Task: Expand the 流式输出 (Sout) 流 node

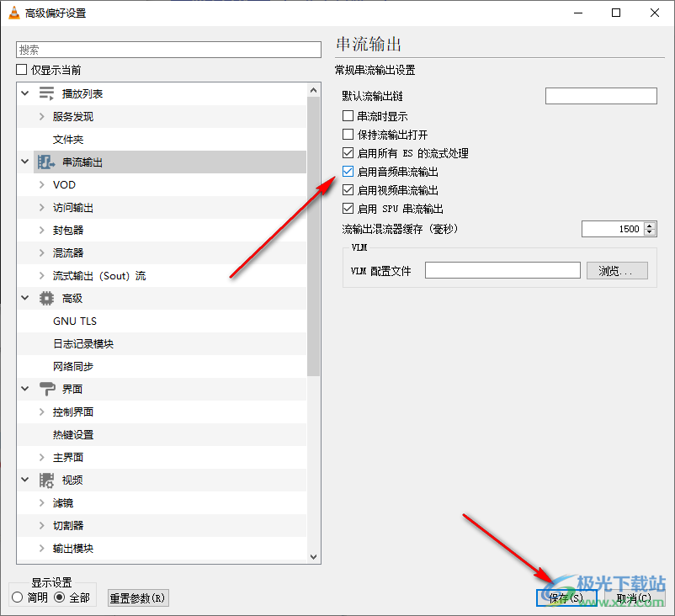Action: (42, 275)
